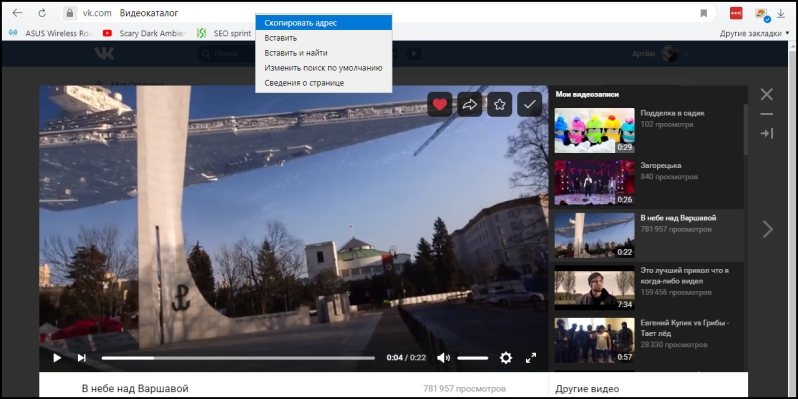
Task: Seek in the video progress bar
Action: coord(238,358)
